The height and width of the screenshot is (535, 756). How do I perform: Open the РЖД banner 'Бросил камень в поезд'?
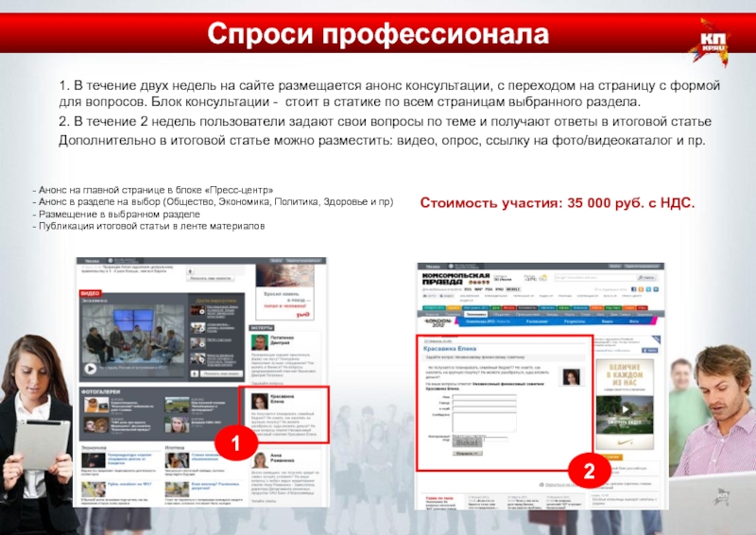[285, 292]
